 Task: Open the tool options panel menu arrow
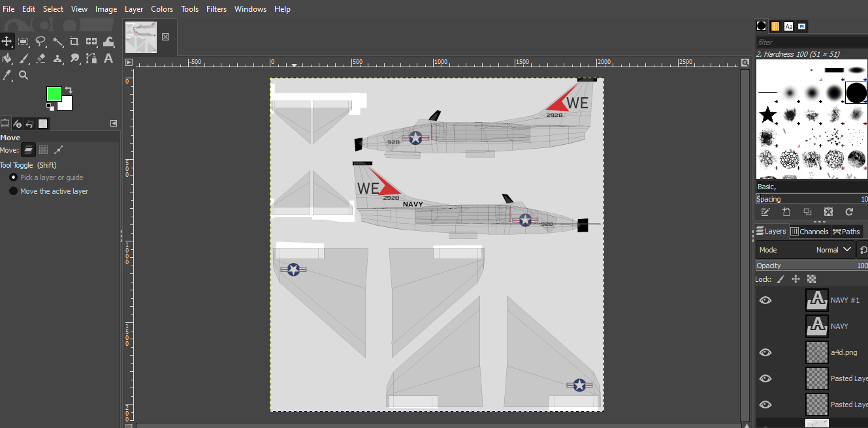114,123
